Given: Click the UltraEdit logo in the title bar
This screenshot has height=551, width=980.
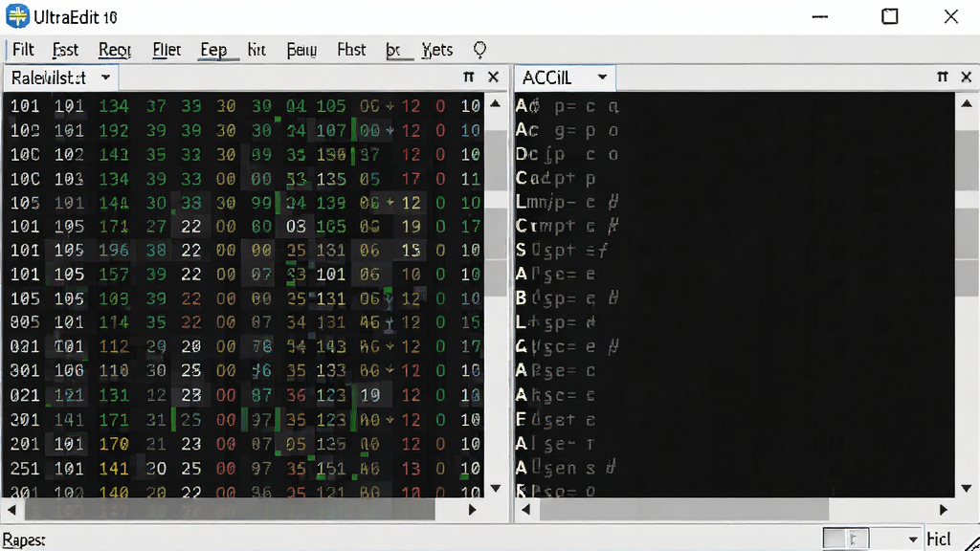Looking at the screenshot, I should [x=17, y=16].
